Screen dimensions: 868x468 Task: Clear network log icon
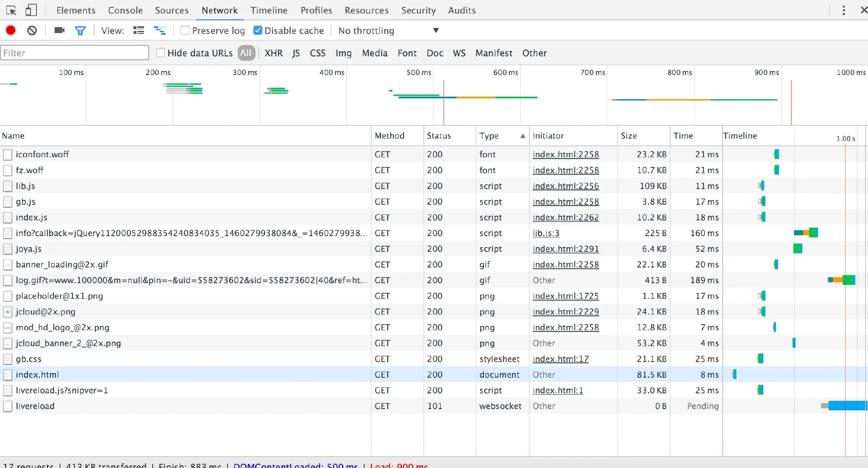(32, 31)
